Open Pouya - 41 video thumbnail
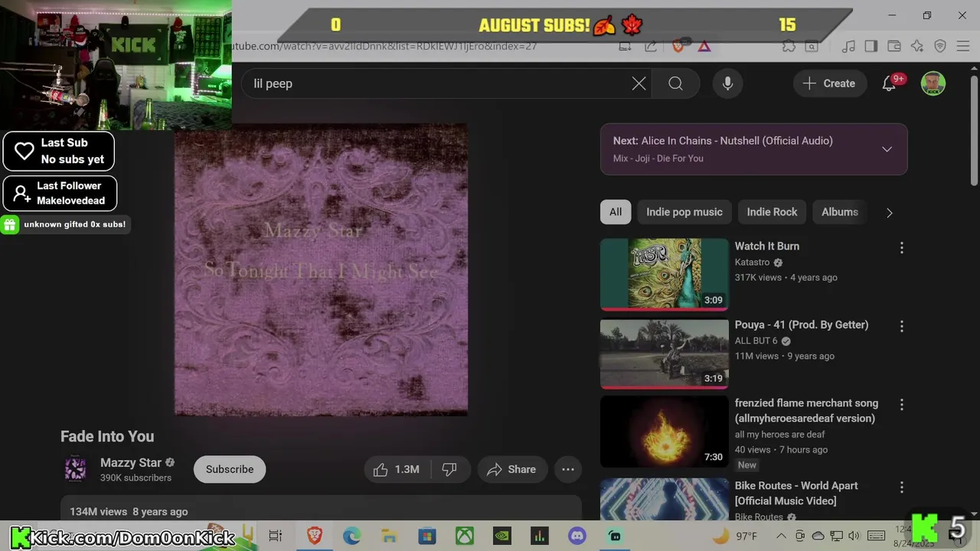Image resolution: width=980 pixels, height=551 pixels. 665,354
